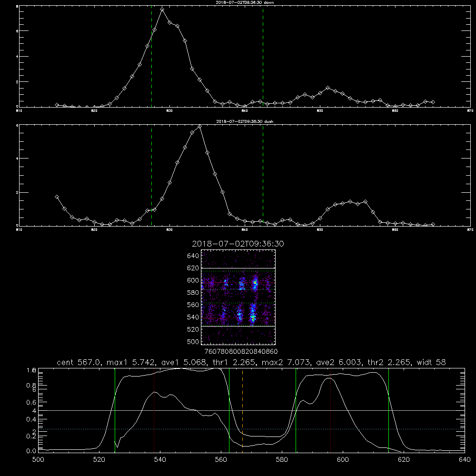The width and height of the screenshot is (476, 476).
Task: Click the '840' tick label under the dusk plot
Action: (x=245, y=230)
